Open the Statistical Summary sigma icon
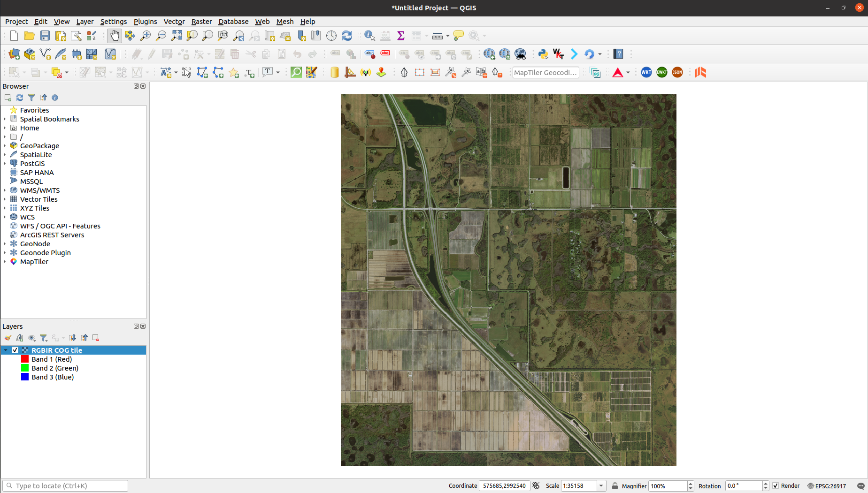 tap(401, 36)
